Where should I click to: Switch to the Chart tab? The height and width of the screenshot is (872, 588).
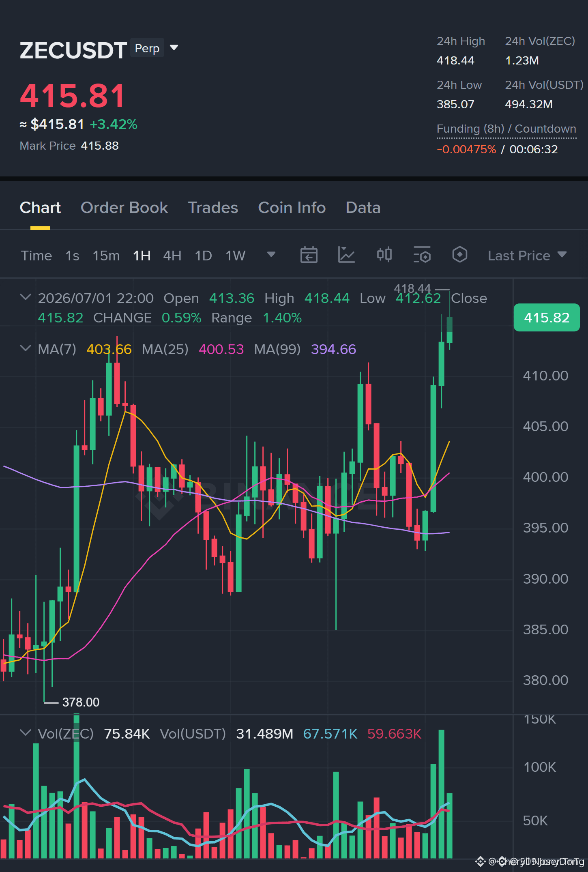click(x=40, y=208)
